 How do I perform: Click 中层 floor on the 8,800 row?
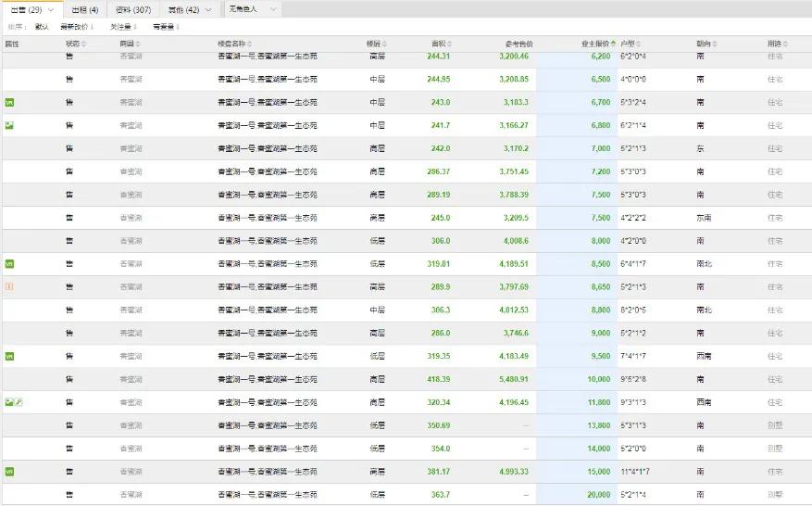pos(378,310)
